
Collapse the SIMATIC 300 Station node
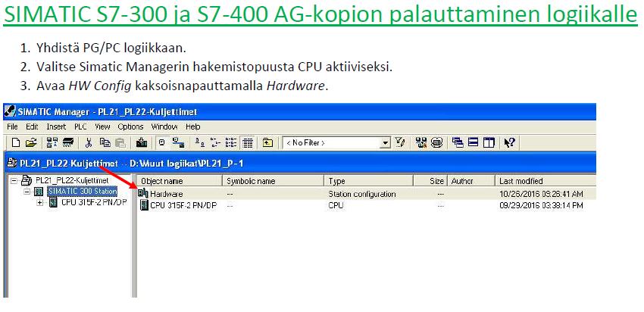click(27, 192)
